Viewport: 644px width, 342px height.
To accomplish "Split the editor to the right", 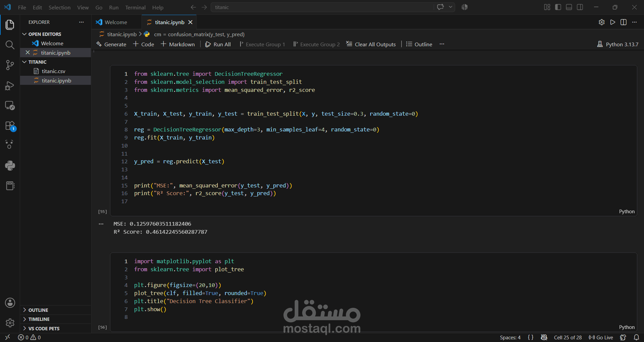I will pos(624,22).
